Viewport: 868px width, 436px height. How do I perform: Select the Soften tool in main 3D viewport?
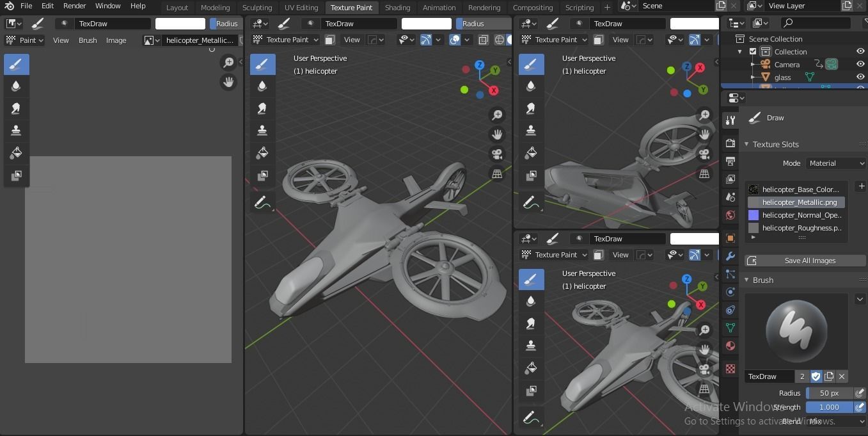(x=262, y=86)
